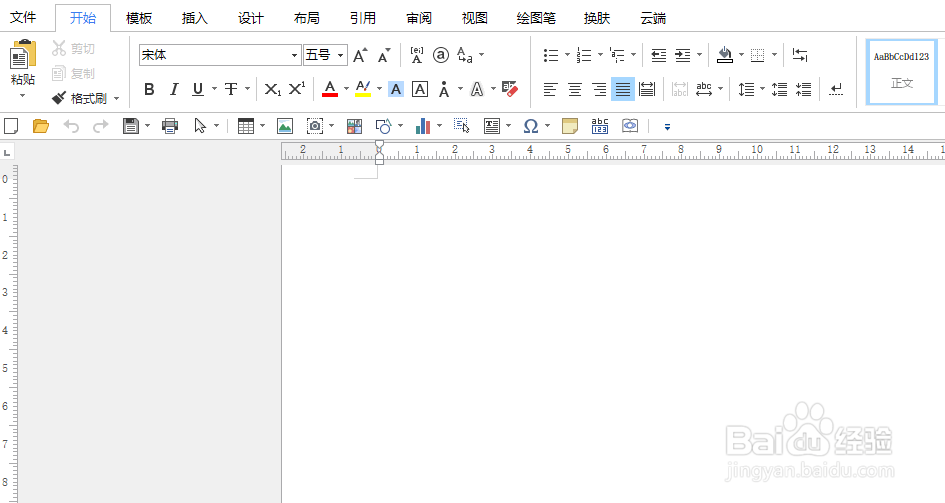Insert a symbol with the Omega icon
Image resolution: width=945 pixels, height=503 pixels.
coord(530,126)
